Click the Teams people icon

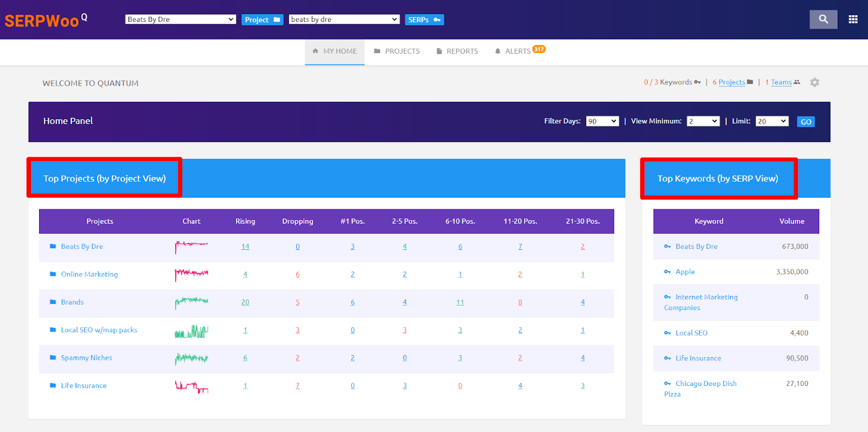coord(796,82)
